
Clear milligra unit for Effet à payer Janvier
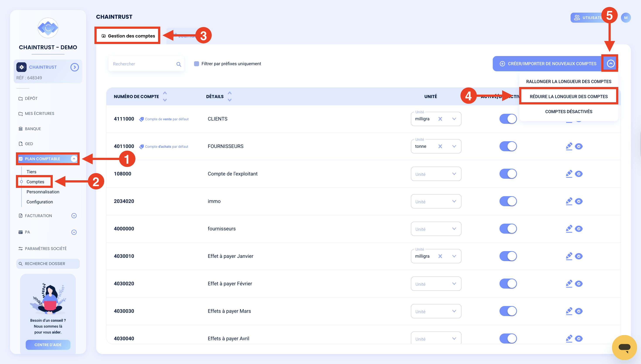coord(440,256)
